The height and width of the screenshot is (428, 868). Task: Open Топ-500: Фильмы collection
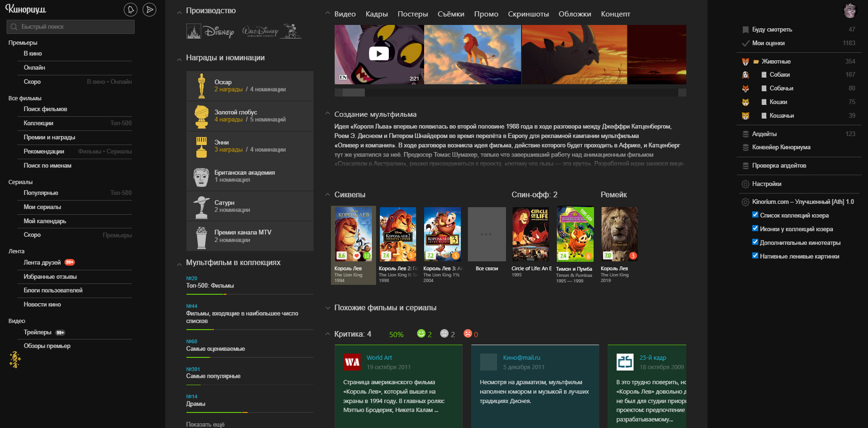click(210, 286)
